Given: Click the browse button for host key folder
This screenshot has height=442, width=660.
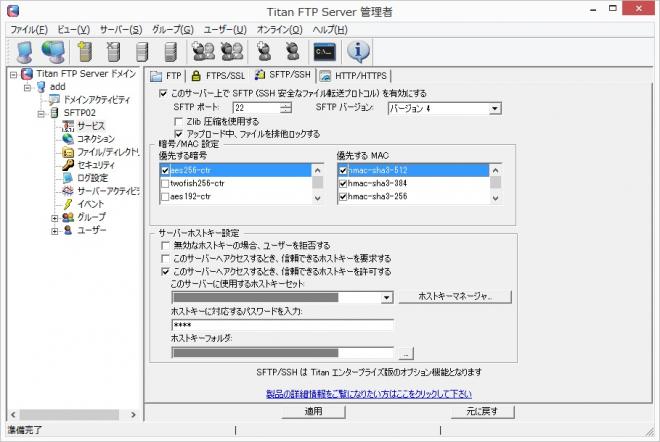Looking at the screenshot, I should 406,354.
